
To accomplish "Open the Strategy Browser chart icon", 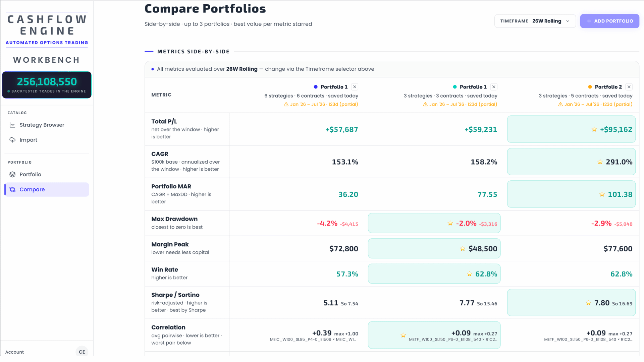I will [12, 125].
